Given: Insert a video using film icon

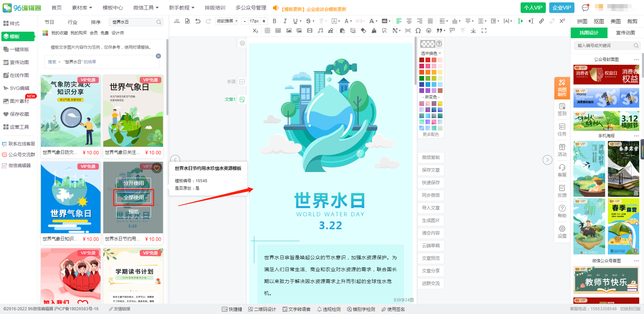Looking at the screenshot, I should 310,31.
